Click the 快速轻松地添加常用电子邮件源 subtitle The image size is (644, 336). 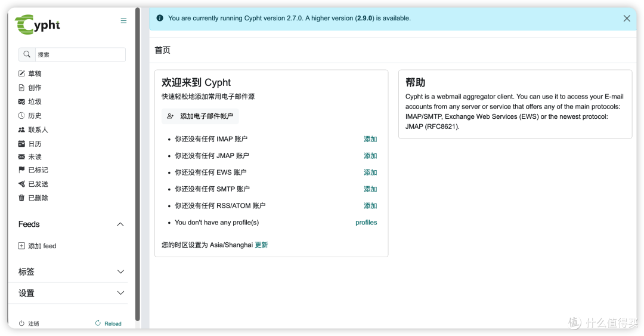208,97
